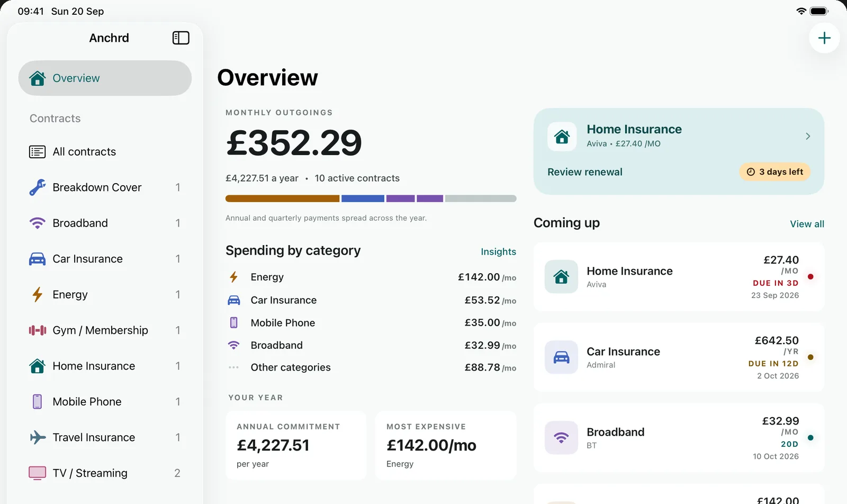Click View all upcoming payments

click(807, 224)
